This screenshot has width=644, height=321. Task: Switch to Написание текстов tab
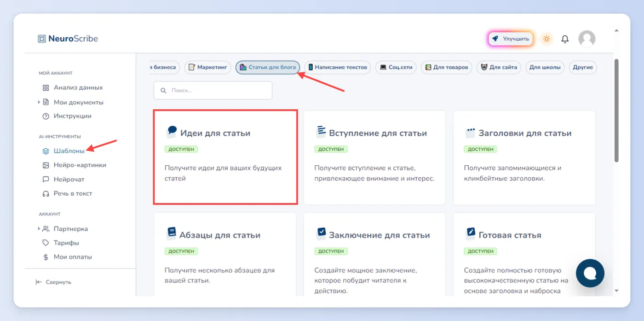(x=338, y=67)
